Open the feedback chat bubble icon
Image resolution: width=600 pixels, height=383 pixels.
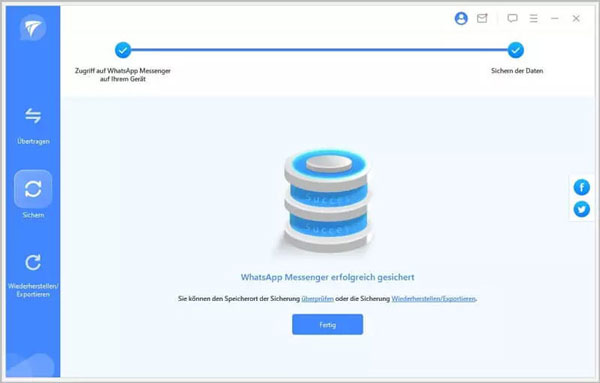click(x=512, y=18)
